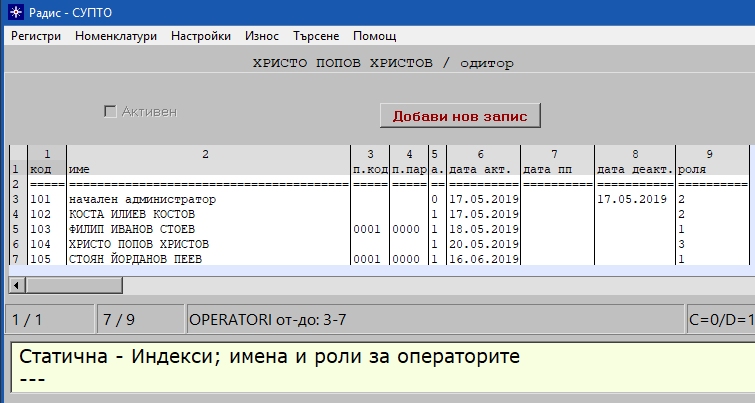Click code cell '104'
This screenshot has width=755, height=403.
click(47, 244)
